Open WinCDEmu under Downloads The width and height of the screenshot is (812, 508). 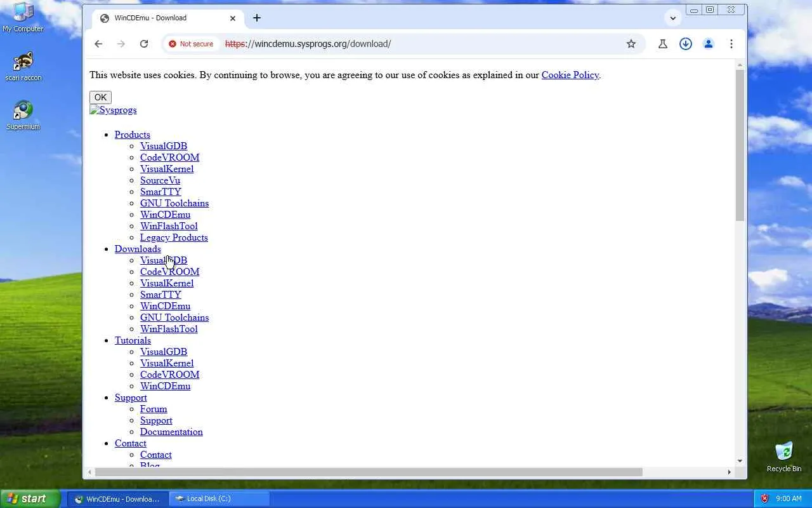click(x=165, y=306)
